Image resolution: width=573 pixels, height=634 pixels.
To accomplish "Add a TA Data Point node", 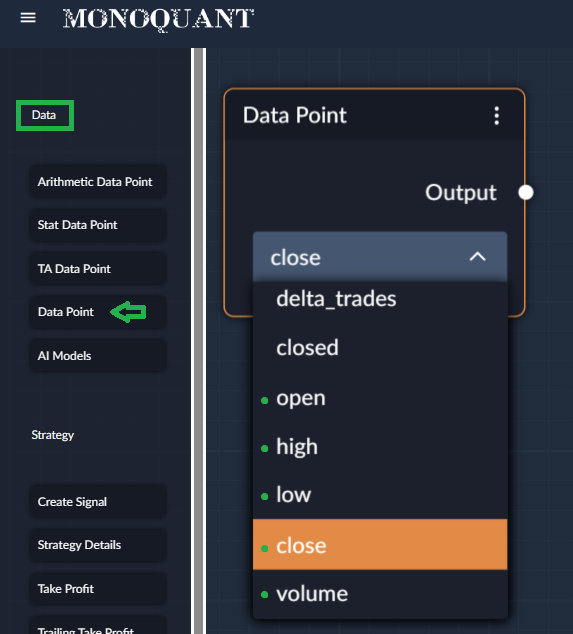I will pos(98,268).
